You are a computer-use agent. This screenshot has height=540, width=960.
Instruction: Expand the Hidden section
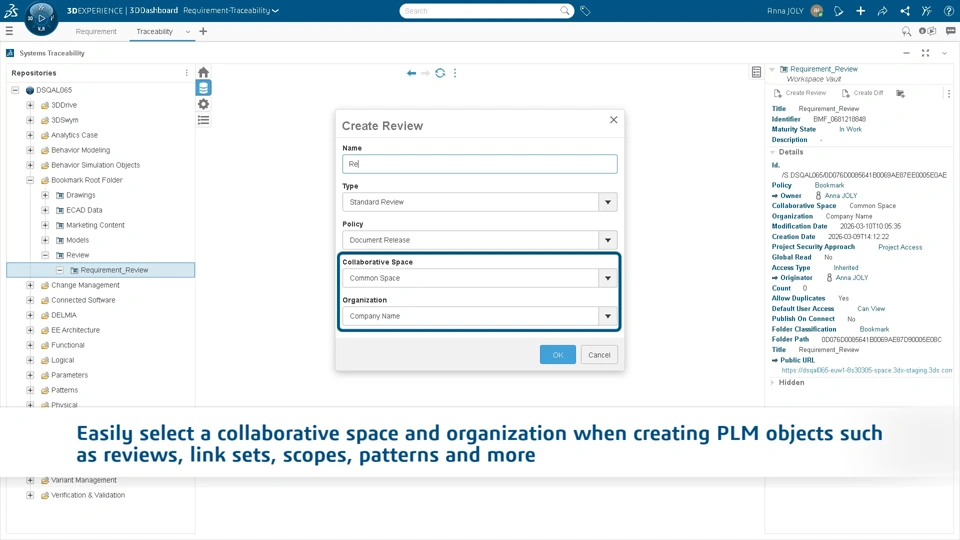773,382
